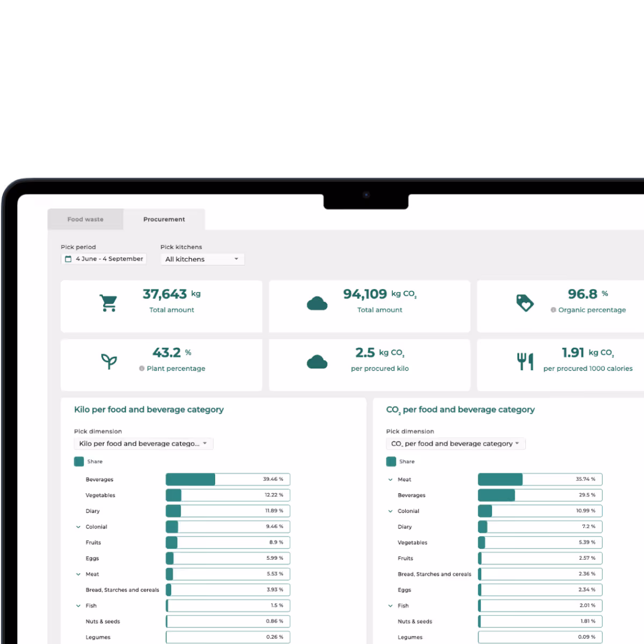This screenshot has width=644, height=644.
Task: Click the 94,109 kg CO2 total value
Action: click(x=380, y=294)
